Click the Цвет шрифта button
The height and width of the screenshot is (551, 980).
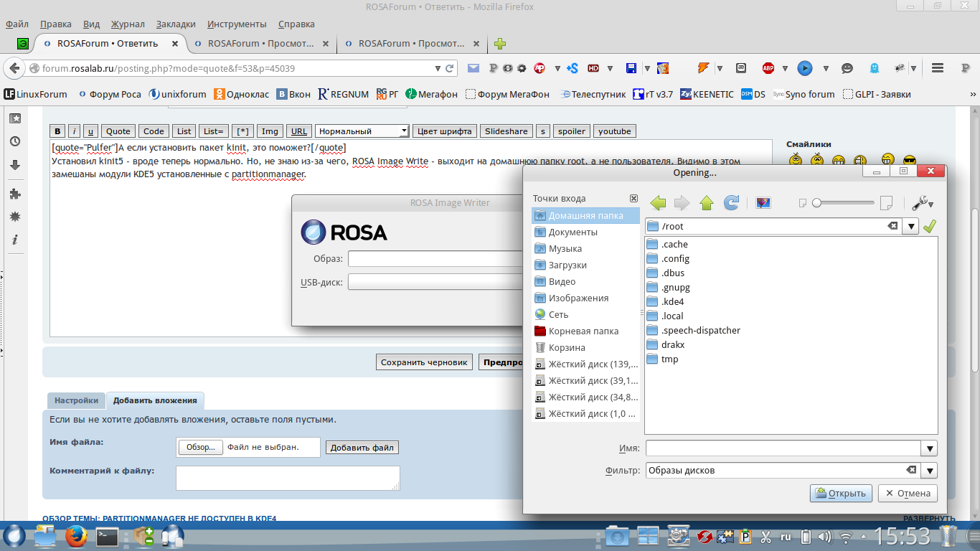point(445,131)
